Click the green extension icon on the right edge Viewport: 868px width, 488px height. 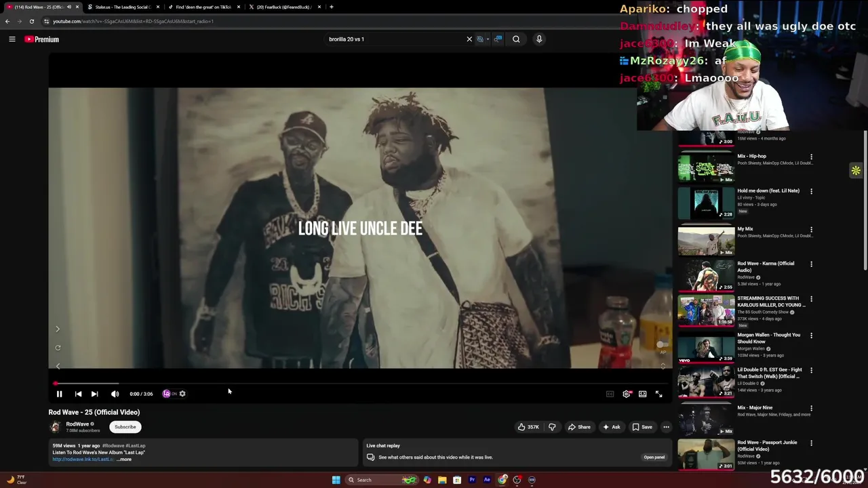click(856, 171)
